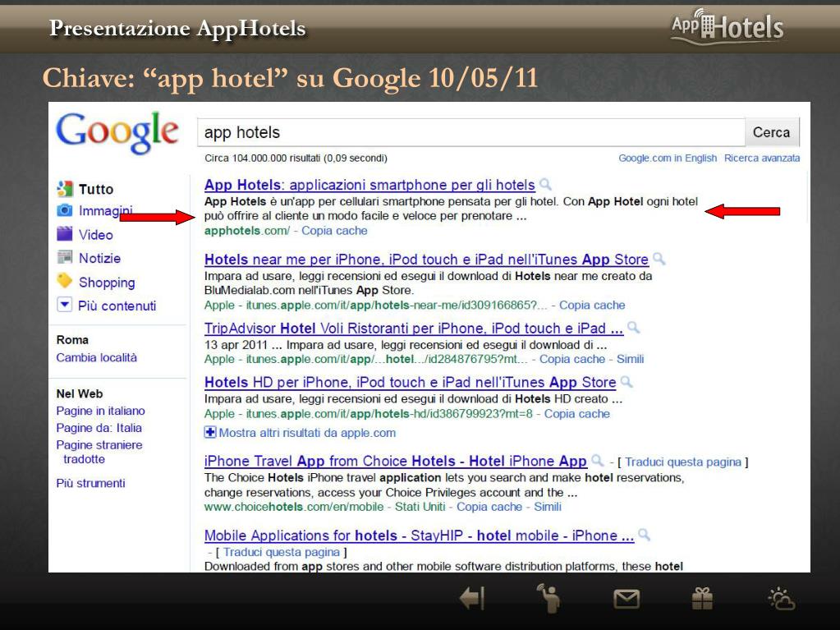The width and height of the screenshot is (840, 630).
Task: Click Cambia località link
Action: tap(96, 357)
